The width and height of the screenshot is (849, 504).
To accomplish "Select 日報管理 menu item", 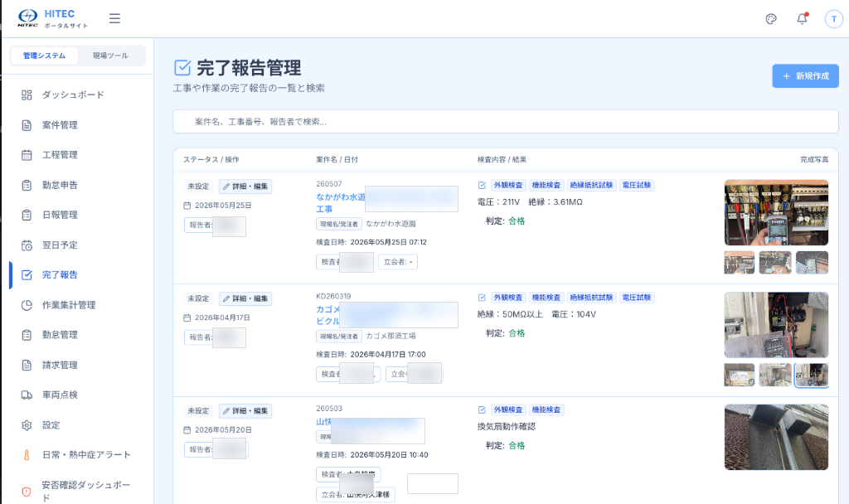I will pos(60,215).
